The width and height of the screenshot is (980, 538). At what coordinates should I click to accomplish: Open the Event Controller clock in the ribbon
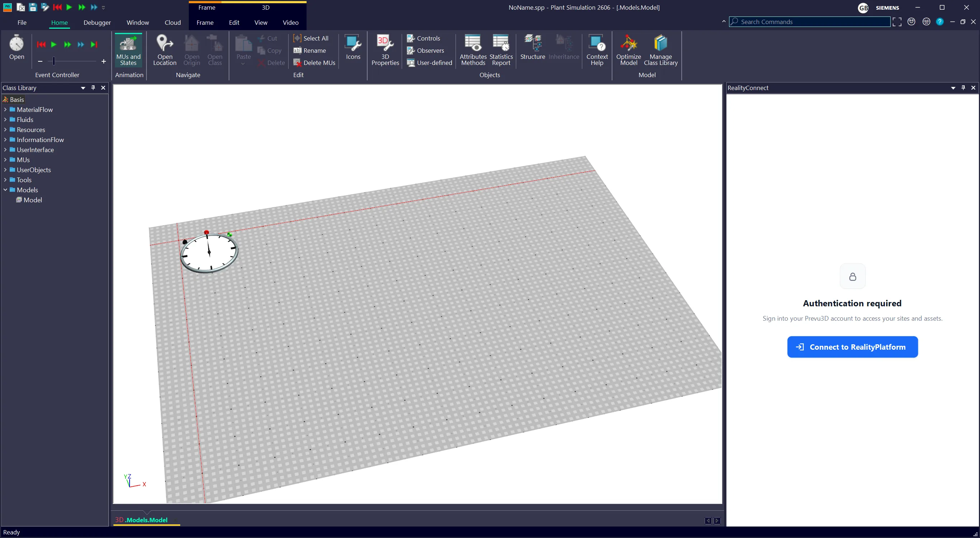[17, 47]
